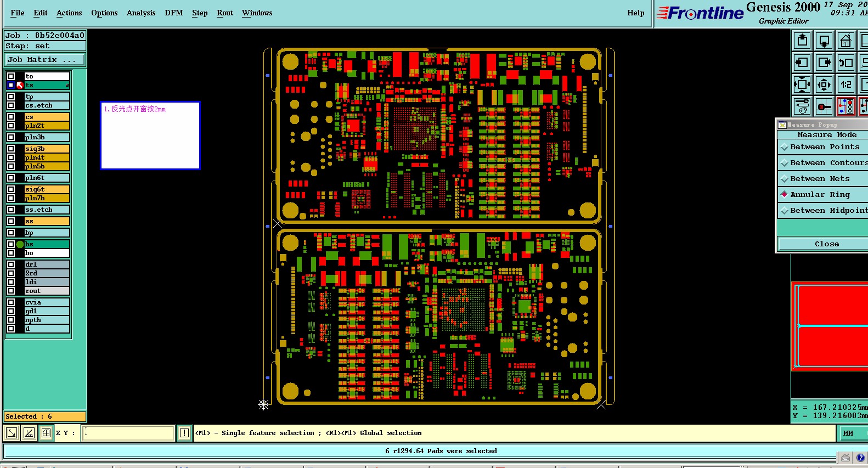Select Between Points measure mode
868x468 pixels.
pyautogui.click(x=823, y=147)
